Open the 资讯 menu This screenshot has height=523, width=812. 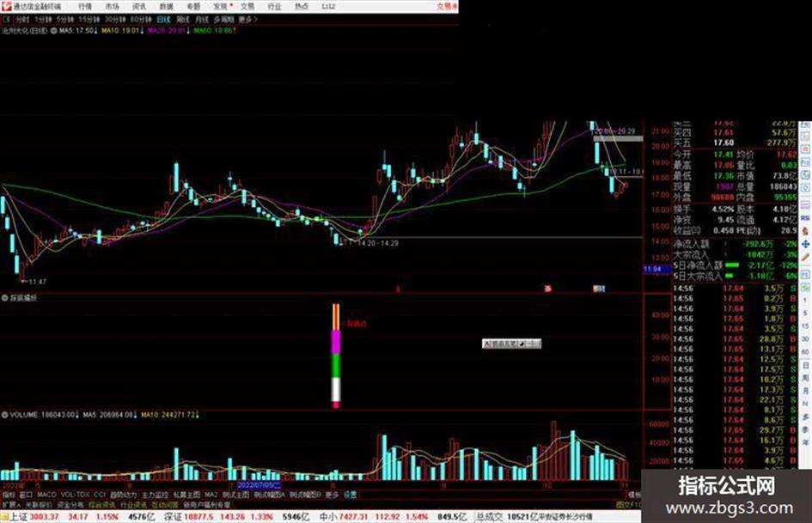coord(139,6)
